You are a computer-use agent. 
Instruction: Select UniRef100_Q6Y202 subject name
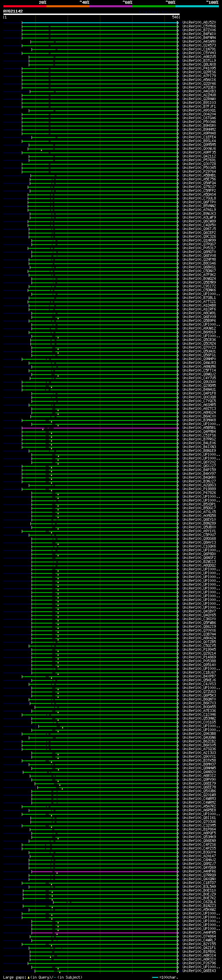[x=199, y=462]
